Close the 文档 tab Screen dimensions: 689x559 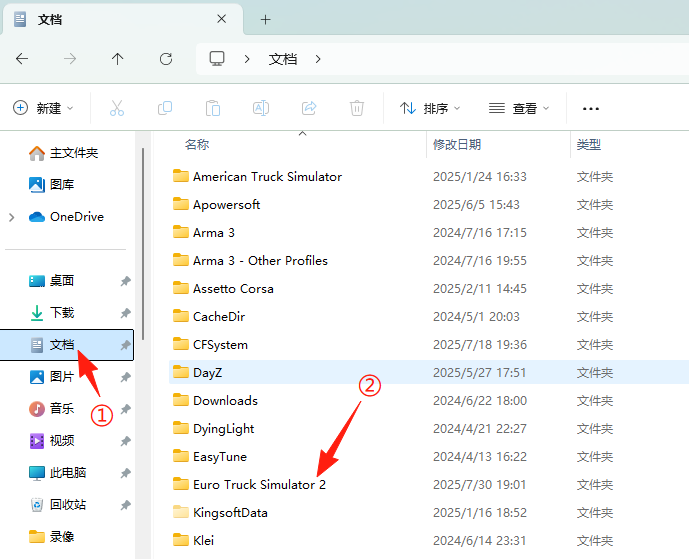[x=221, y=19]
